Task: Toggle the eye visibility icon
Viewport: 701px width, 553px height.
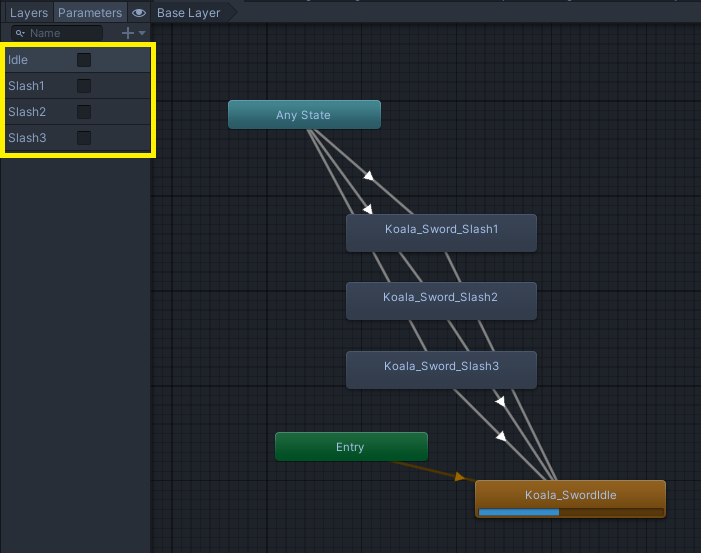Action: 139,13
